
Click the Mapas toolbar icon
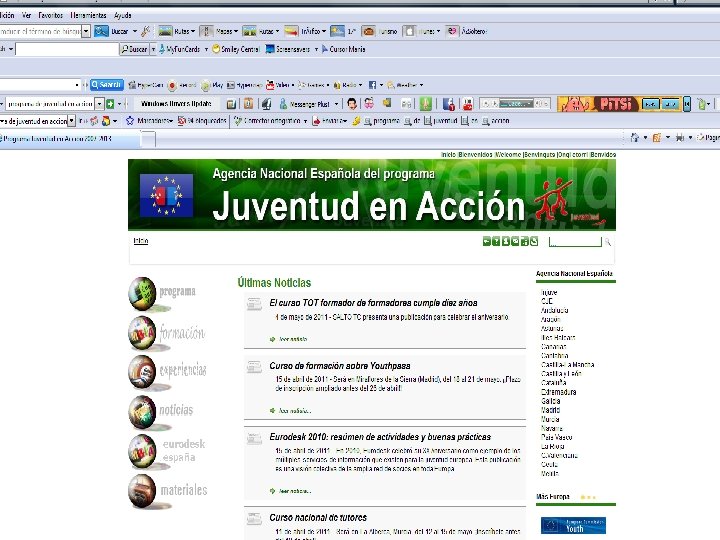(206, 31)
